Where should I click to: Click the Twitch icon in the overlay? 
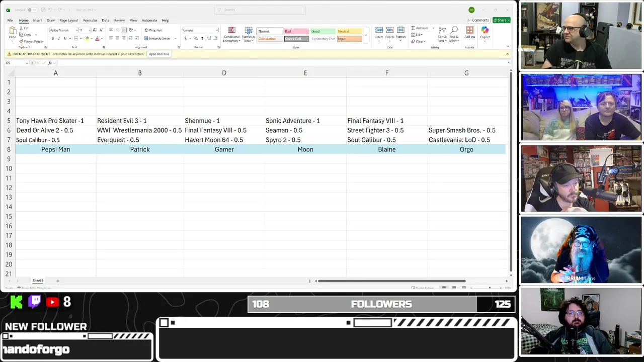[x=35, y=302]
